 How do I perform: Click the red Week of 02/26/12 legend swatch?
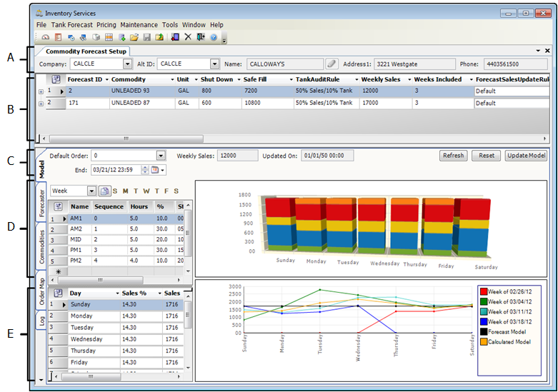click(x=484, y=291)
